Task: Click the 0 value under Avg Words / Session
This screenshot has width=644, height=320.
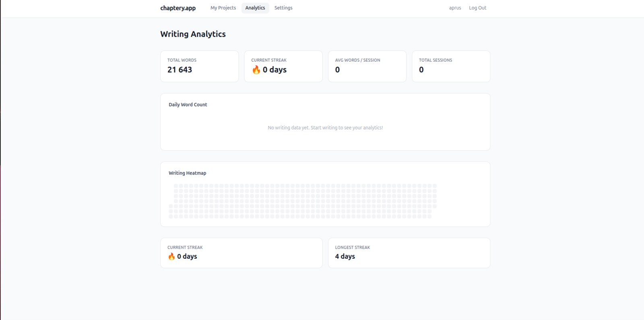Action: [337, 70]
